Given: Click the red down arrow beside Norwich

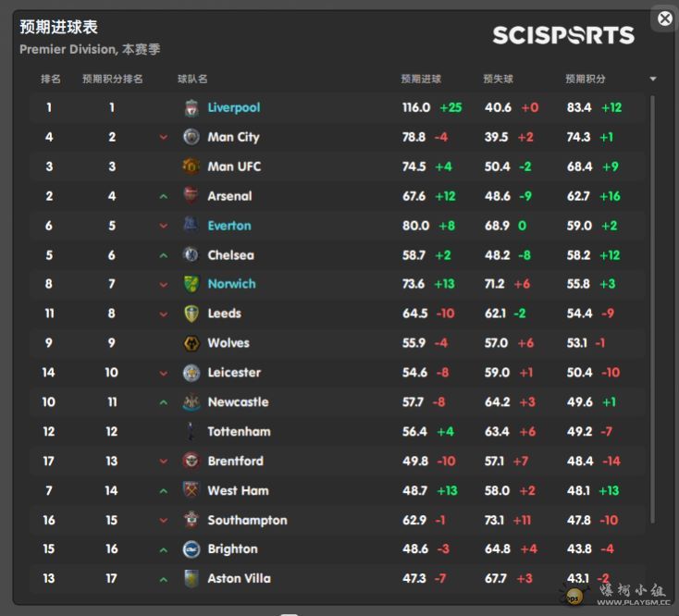Looking at the screenshot, I should 163,285.
